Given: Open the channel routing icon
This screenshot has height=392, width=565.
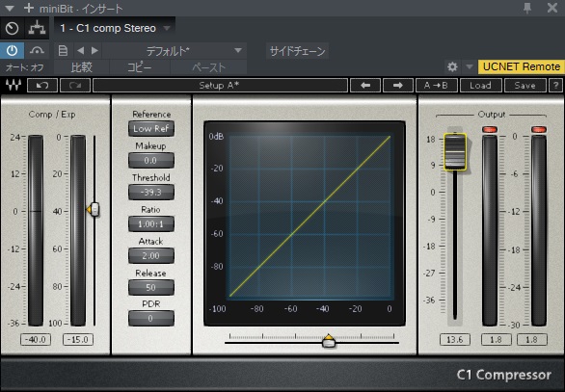Looking at the screenshot, I should [x=37, y=28].
